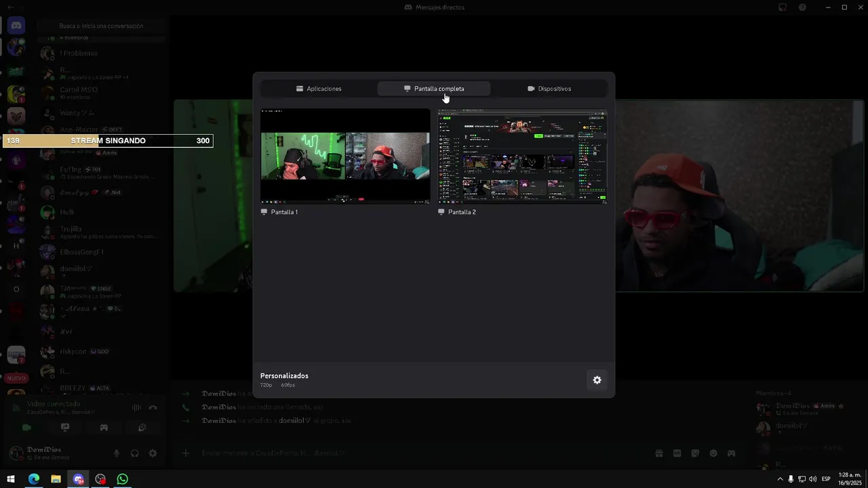868x488 pixels.
Task: Click the plus attachment button in message box
Action: click(186, 453)
